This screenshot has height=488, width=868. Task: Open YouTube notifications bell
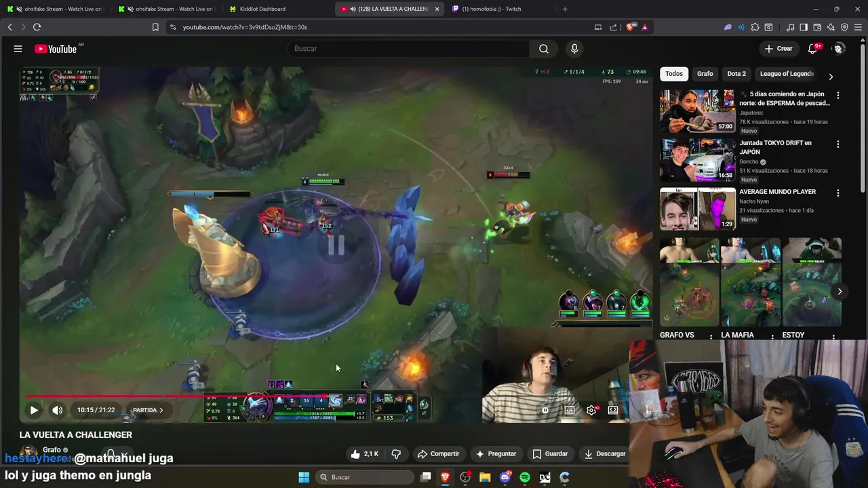point(812,49)
